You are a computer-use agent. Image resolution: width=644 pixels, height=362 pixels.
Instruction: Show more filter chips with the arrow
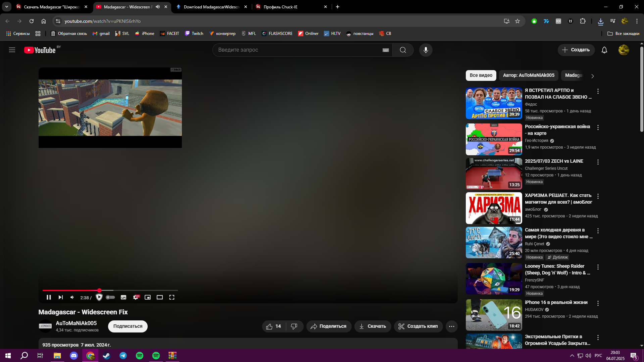coord(593,76)
